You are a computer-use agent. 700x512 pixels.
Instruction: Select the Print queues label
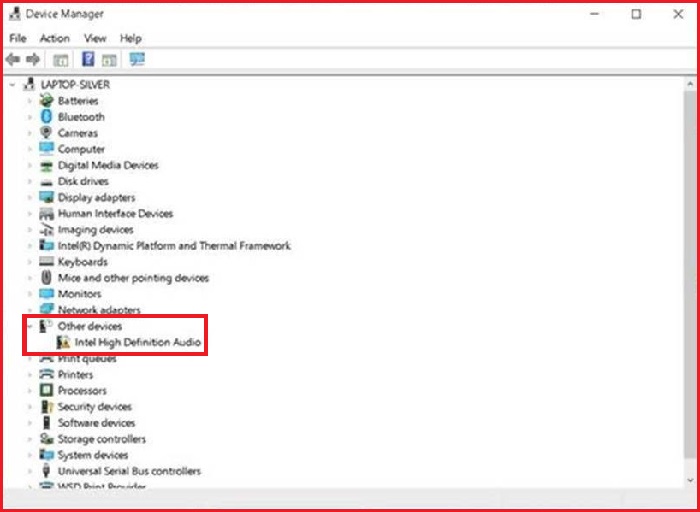point(87,358)
